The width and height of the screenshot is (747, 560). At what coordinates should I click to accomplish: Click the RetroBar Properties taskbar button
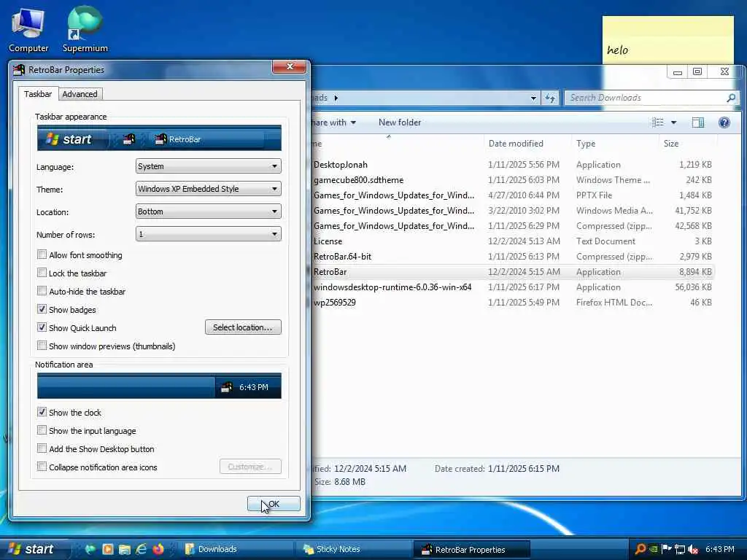(471, 550)
